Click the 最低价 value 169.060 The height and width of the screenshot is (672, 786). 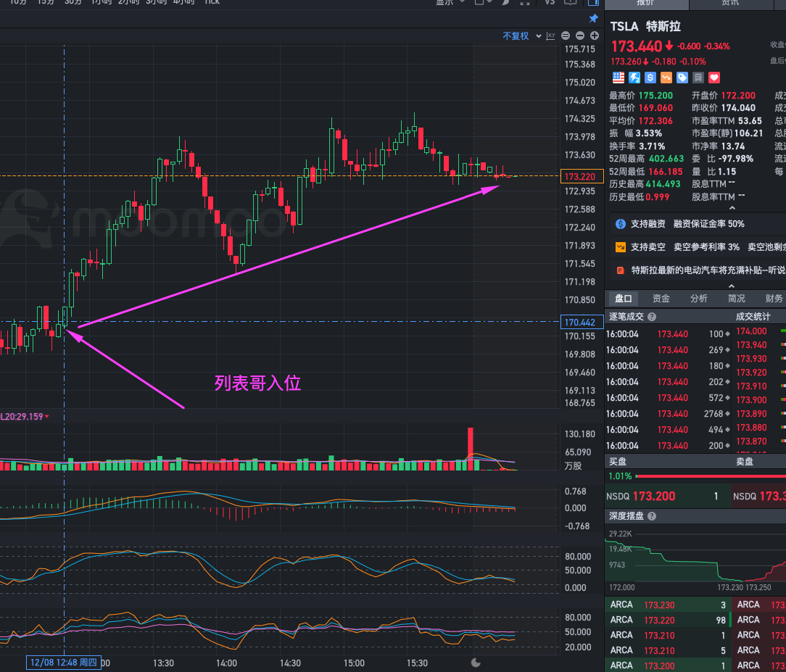click(x=655, y=108)
